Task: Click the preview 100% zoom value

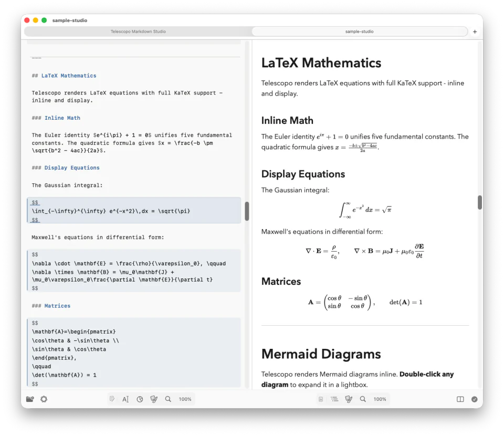Action: tap(380, 399)
